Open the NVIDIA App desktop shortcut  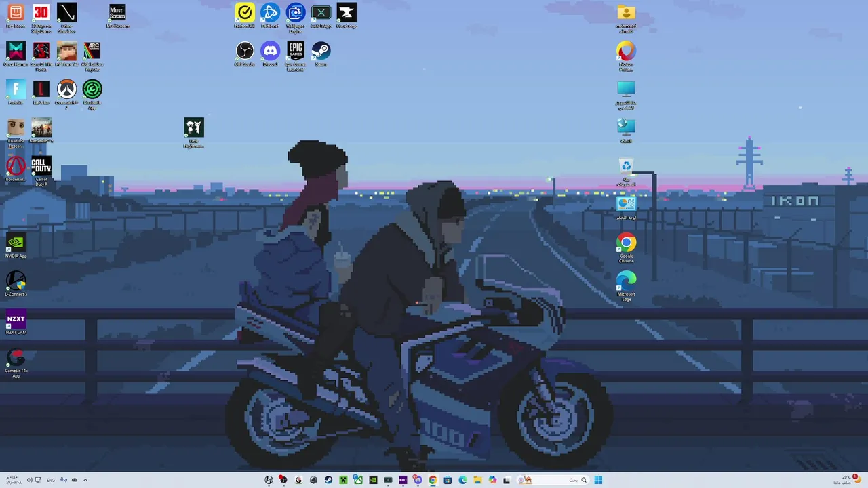click(x=16, y=246)
